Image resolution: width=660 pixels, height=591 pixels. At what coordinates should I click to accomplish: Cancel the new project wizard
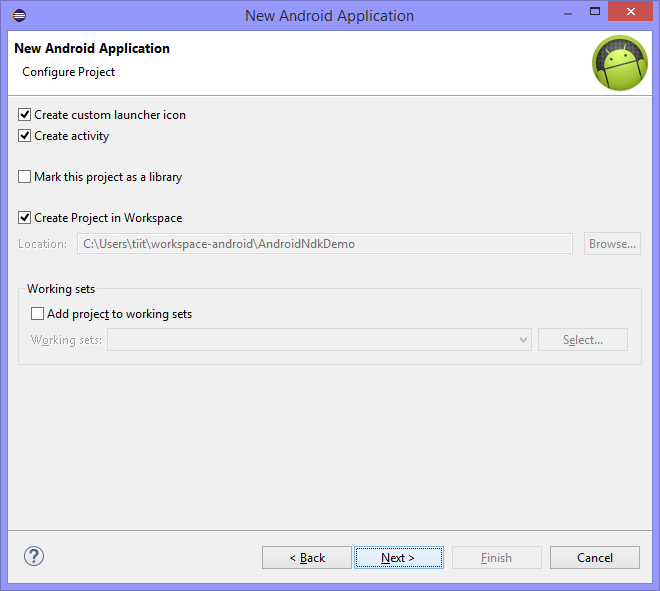pyautogui.click(x=594, y=558)
